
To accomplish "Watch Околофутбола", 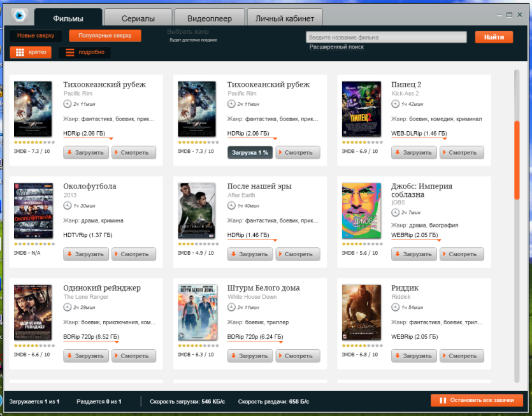I will click(134, 254).
